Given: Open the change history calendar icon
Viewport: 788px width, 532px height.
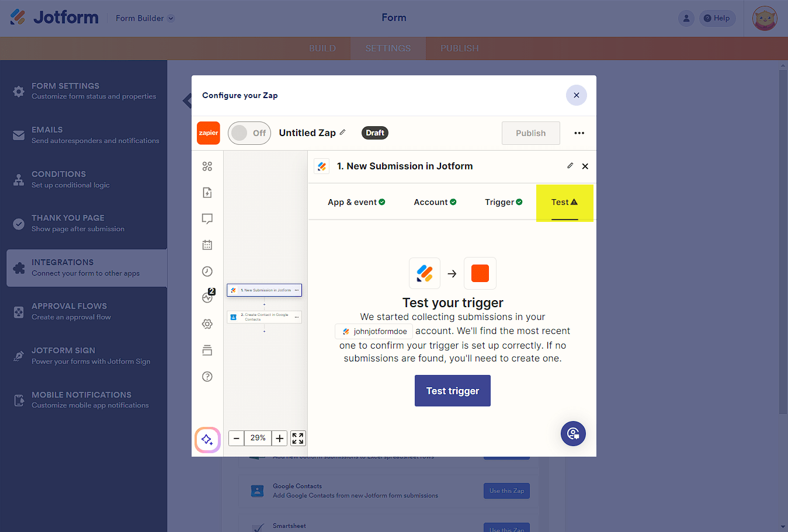Looking at the screenshot, I should coord(207,245).
